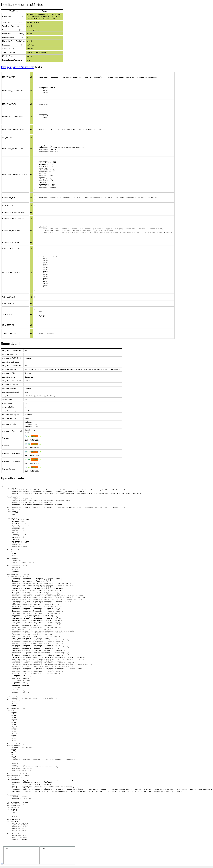Click the 'Win32' platform value in details table
Screen dimensions: 213x868
pyautogui.click(x=27, y=418)
